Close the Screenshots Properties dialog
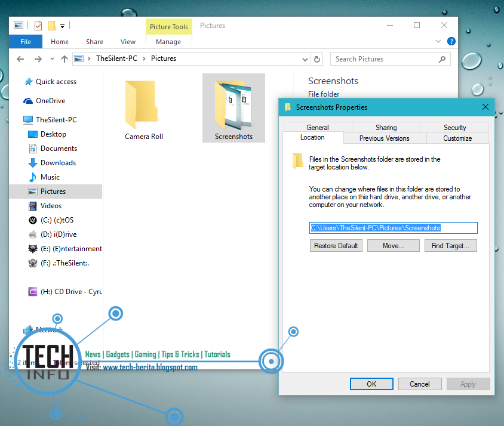The width and height of the screenshot is (504, 426). tap(485, 107)
